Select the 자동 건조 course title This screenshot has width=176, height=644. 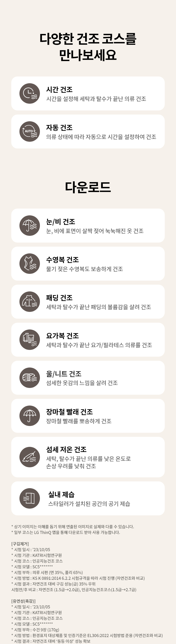[x=59, y=127]
